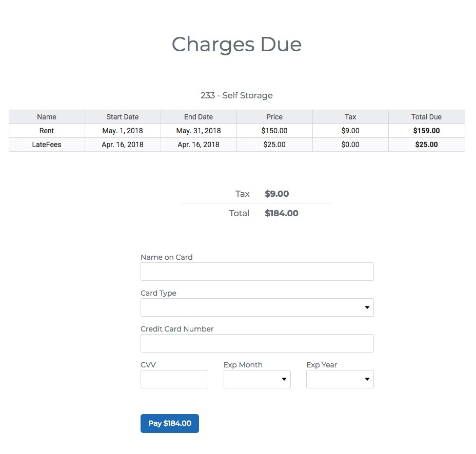Click the Tax column header
This screenshot has width=476, height=454.
coord(350,117)
